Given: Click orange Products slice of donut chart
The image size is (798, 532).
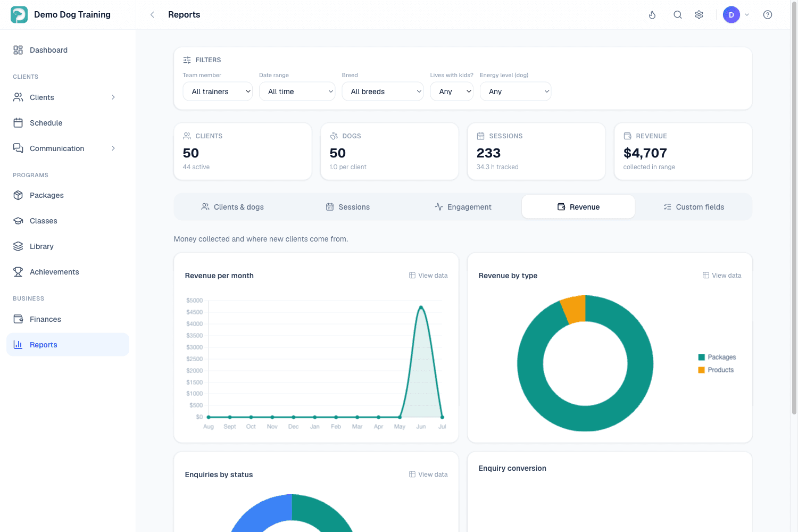Looking at the screenshot, I should click(x=575, y=309).
